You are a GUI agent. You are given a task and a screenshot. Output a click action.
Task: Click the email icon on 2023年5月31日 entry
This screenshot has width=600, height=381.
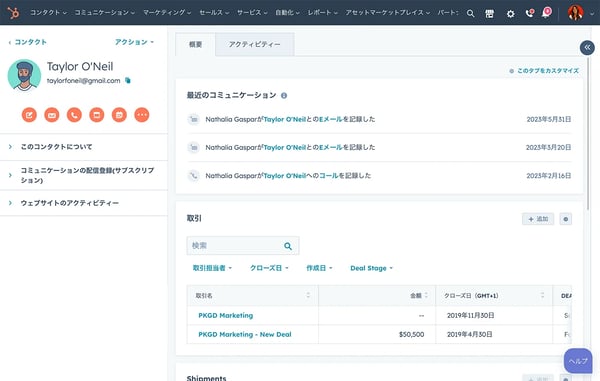(194, 119)
